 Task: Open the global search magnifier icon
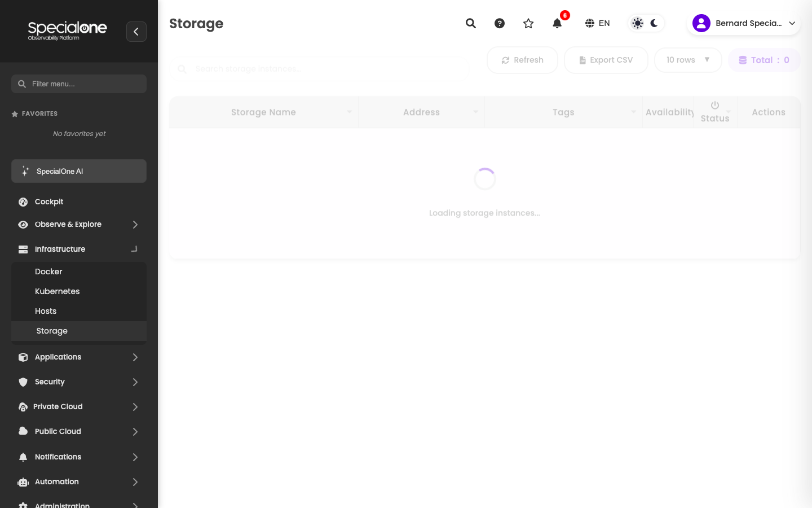(471, 23)
